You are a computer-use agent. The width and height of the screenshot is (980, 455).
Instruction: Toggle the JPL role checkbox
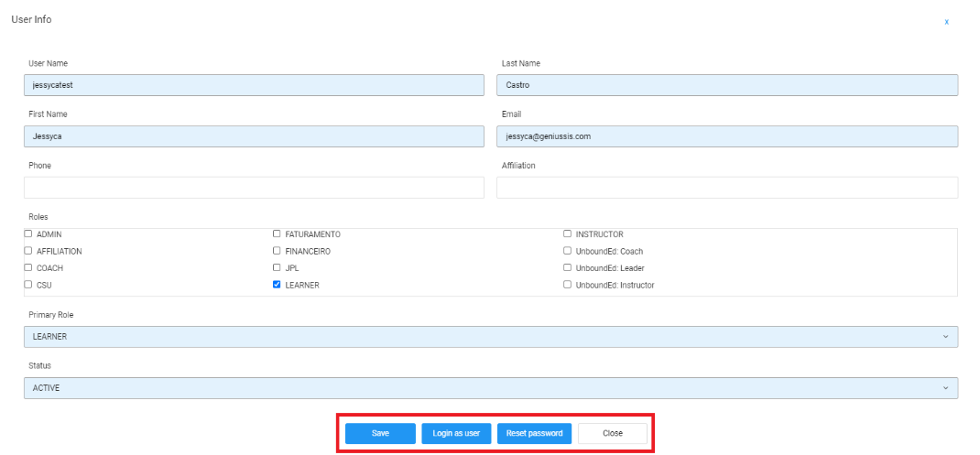pos(277,268)
